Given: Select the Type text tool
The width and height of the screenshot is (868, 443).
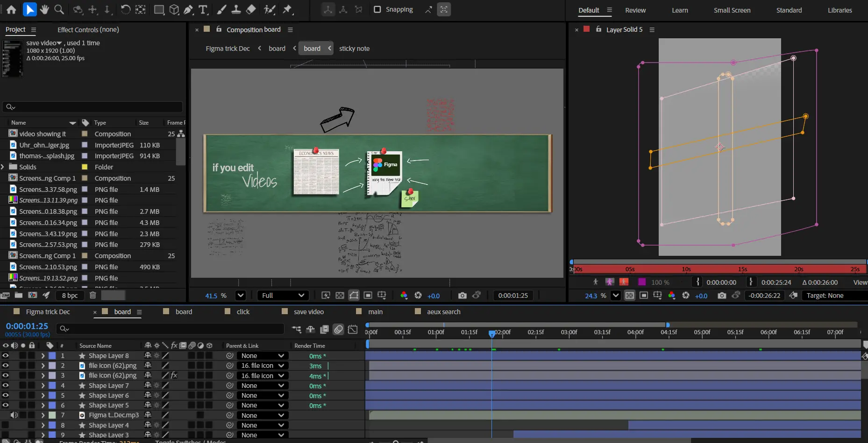Looking at the screenshot, I should [x=203, y=9].
